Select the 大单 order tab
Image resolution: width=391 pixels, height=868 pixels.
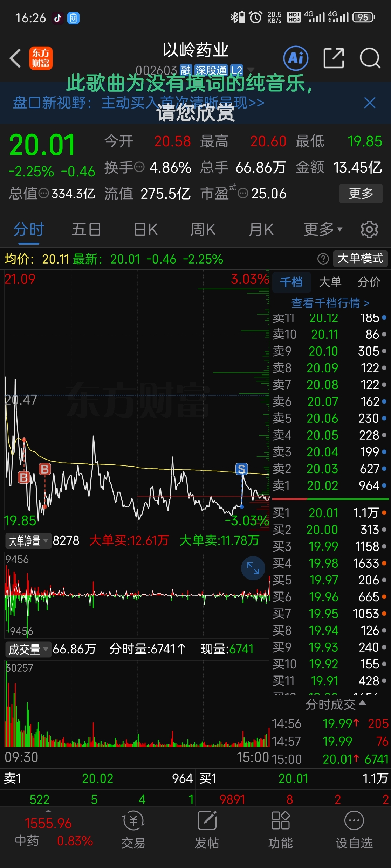330,282
